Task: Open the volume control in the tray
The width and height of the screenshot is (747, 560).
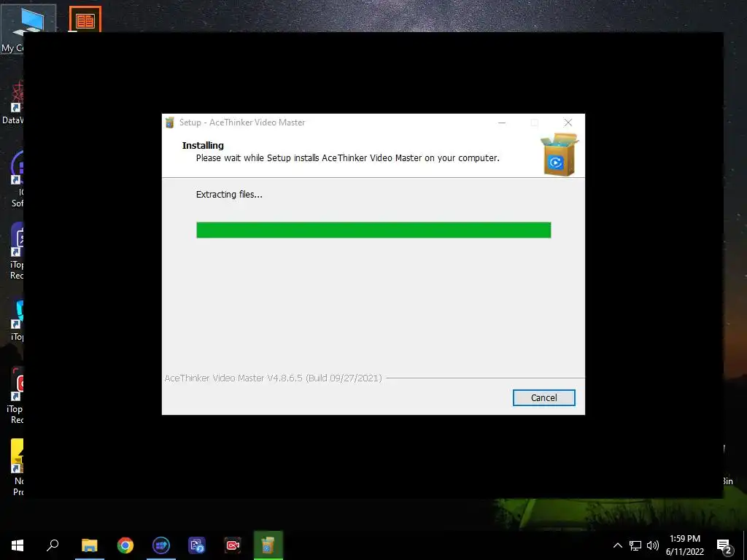Action: tap(653, 545)
